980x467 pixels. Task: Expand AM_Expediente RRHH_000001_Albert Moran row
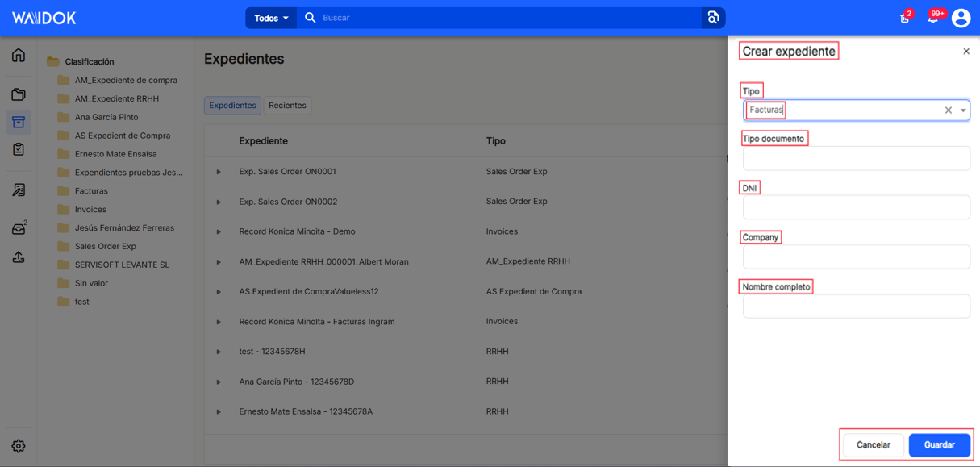pos(219,262)
